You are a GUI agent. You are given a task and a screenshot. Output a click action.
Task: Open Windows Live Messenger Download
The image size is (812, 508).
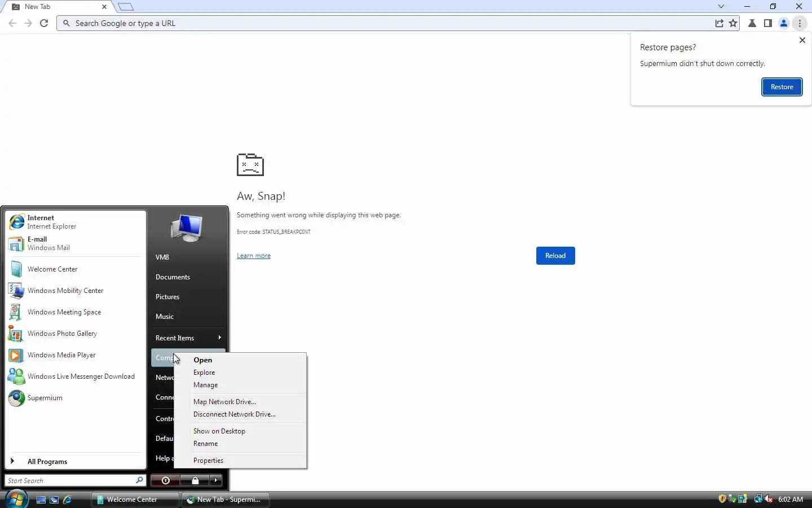76,376
